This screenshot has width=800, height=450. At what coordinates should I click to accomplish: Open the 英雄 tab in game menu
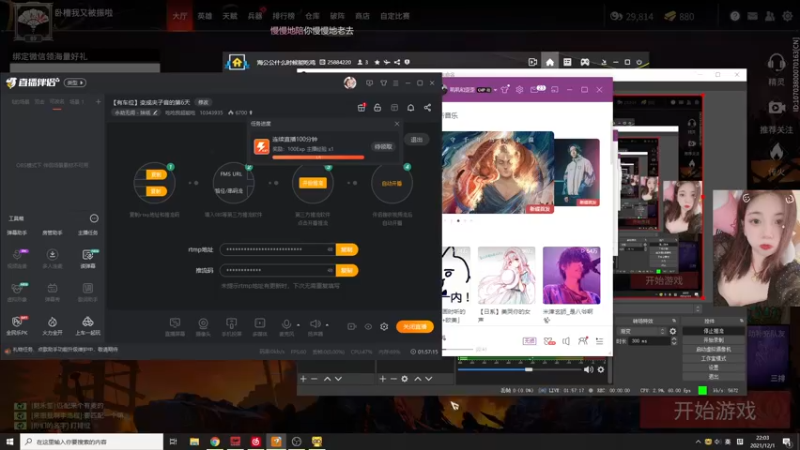205,16
